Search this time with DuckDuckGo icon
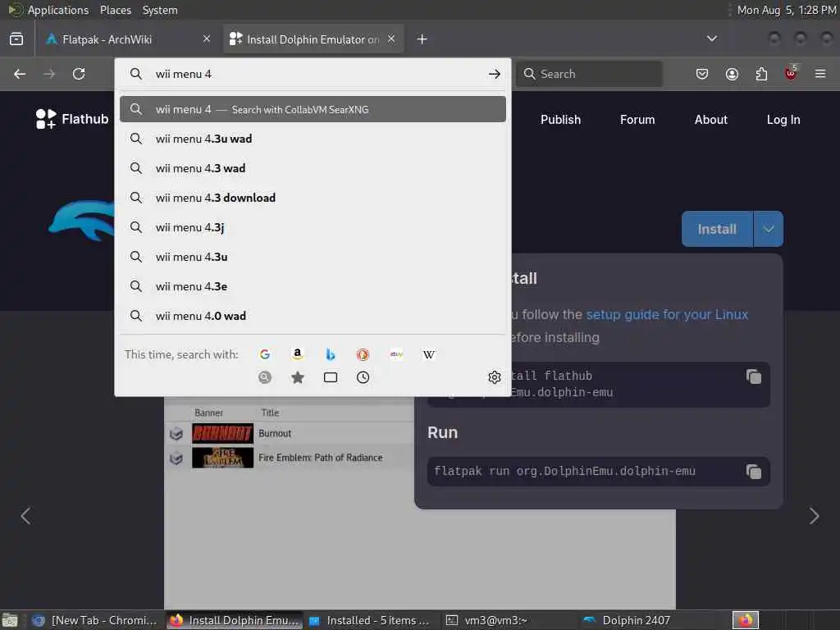This screenshot has height=630, width=840. (x=363, y=354)
